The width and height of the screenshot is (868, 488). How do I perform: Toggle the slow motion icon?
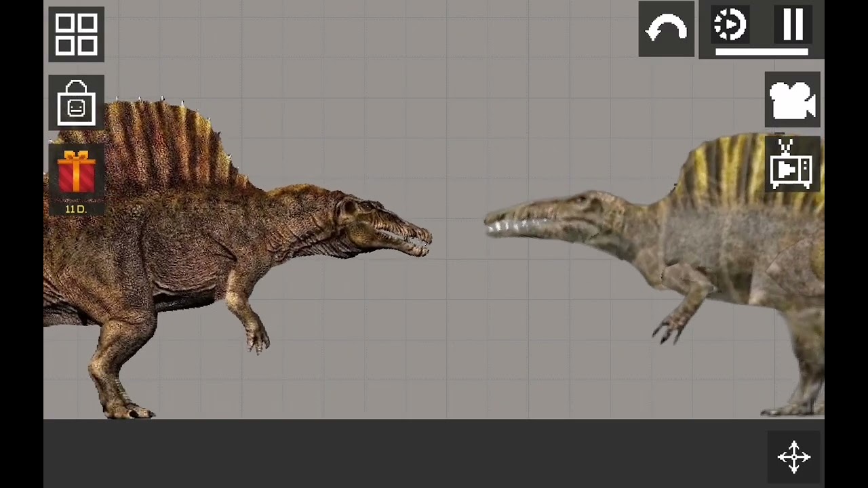pyautogui.click(x=730, y=25)
